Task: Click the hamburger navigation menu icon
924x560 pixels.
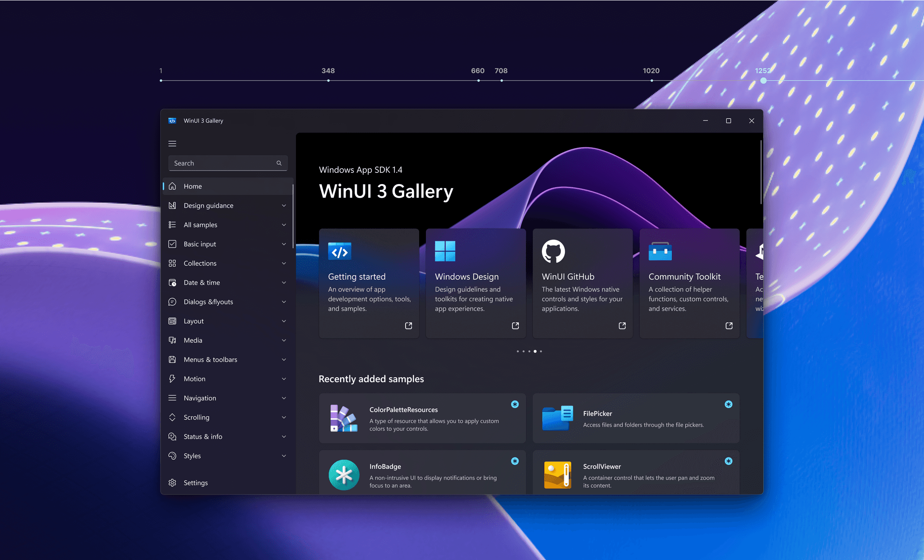Action: point(172,143)
